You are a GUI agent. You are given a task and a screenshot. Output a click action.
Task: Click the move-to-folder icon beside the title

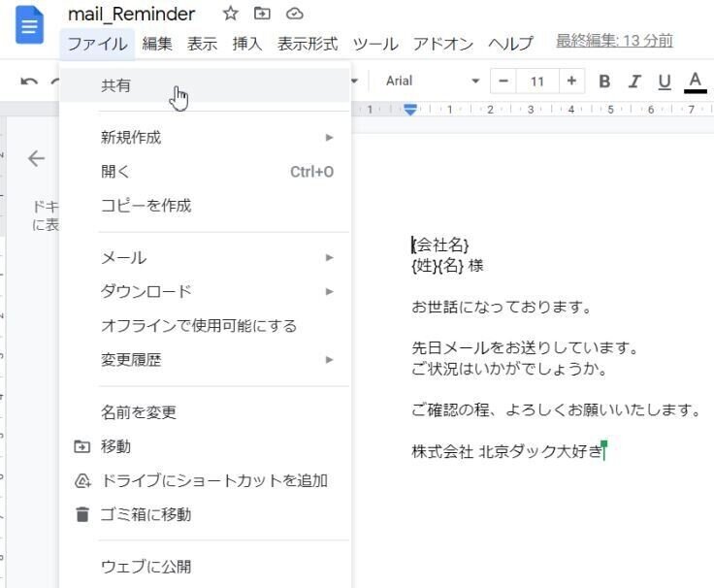[262, 14]
